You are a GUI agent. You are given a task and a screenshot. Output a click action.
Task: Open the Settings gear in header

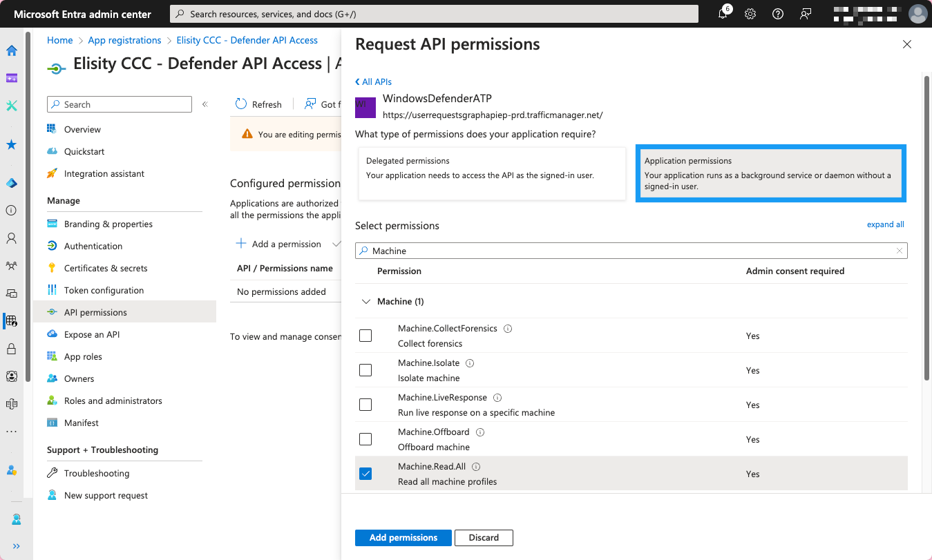750,14
